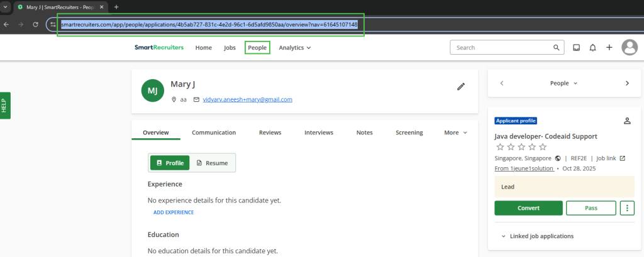Go to next person with right arrow
Viewport: 644px width, 257px height.
click(627, 83)
